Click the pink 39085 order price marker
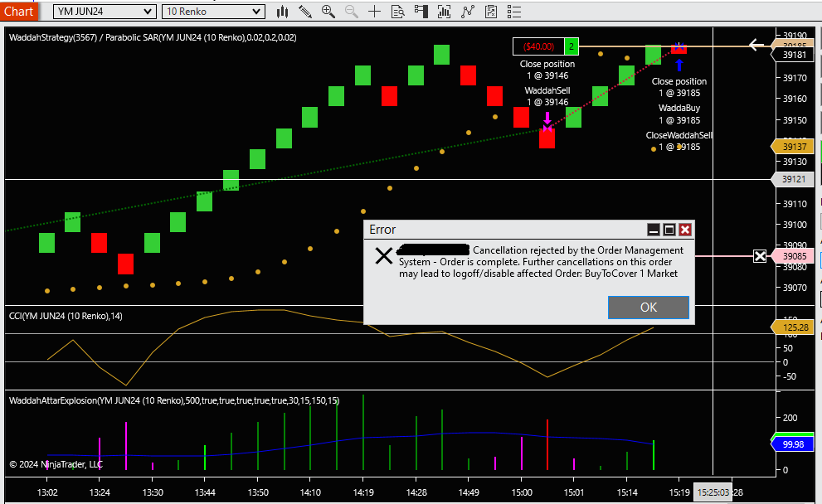 pos(794,256)
